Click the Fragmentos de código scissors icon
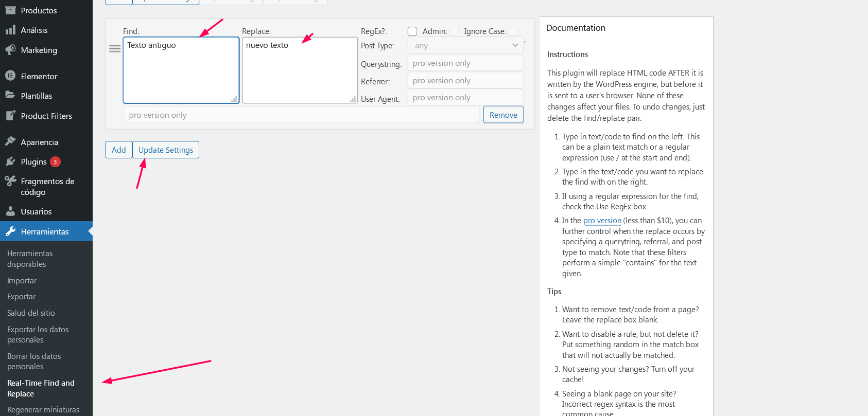The height and width of the screenshot is (416, 868). (10, 181)
